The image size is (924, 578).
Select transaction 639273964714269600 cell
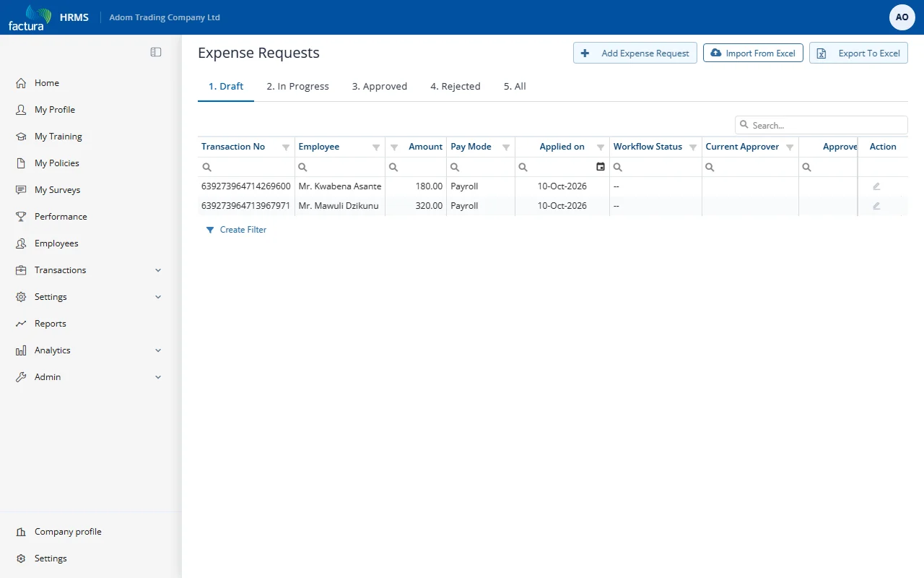pos(246,186)
